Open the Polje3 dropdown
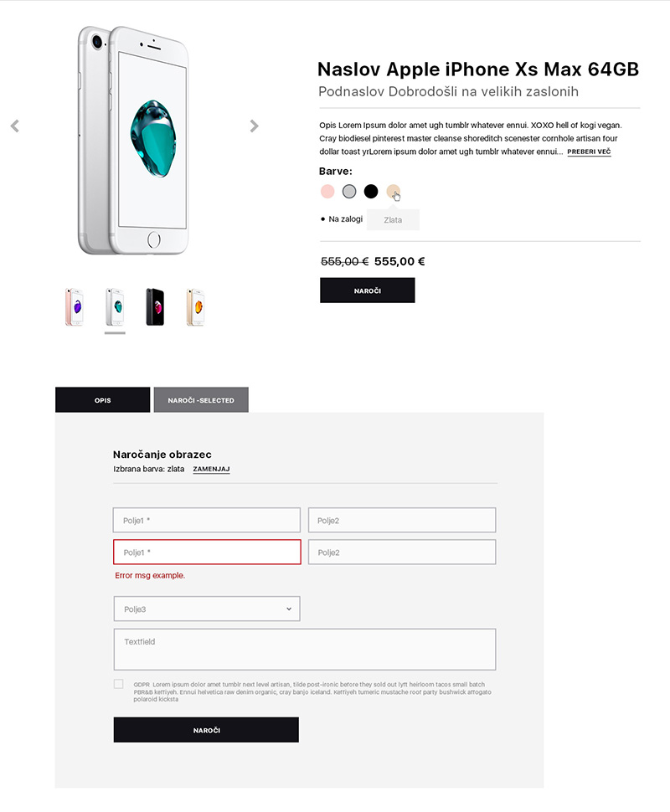Viewport: 670px width, 812px height. [206, 609]
